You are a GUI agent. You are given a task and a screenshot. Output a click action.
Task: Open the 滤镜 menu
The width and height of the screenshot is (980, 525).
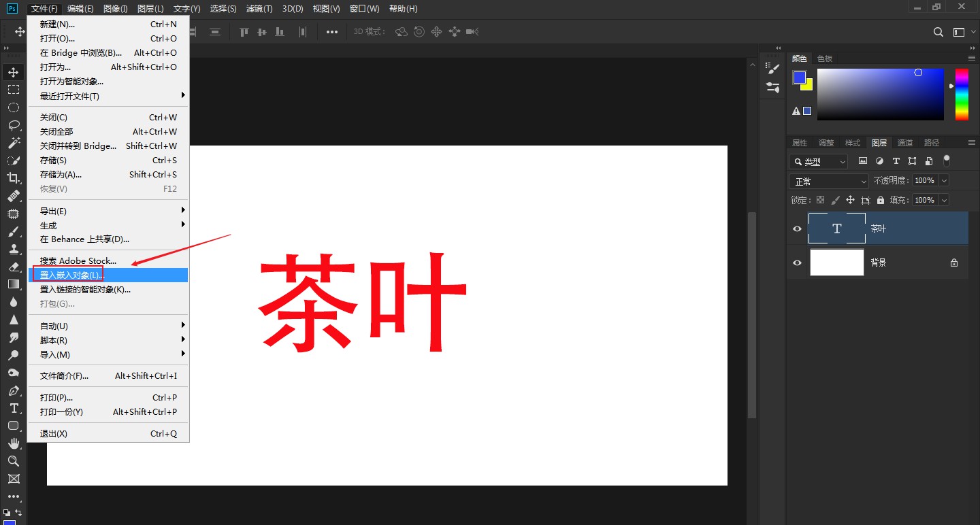[x=259, y=8]
